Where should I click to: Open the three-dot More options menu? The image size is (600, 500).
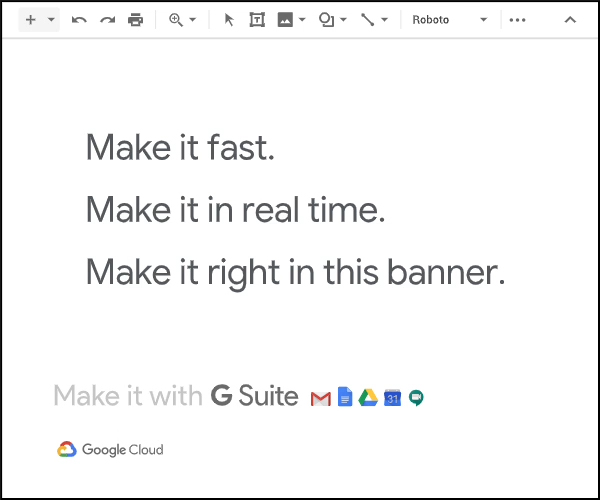coord(517,20)
